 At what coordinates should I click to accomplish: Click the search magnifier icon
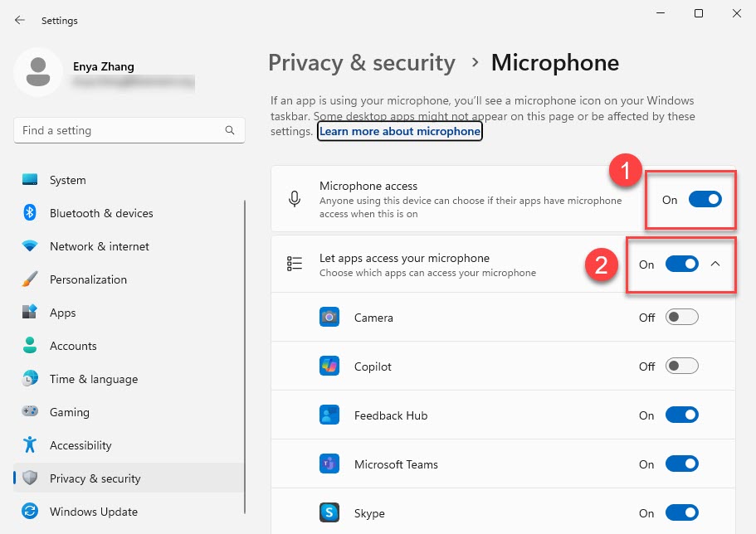pos(230,131)
